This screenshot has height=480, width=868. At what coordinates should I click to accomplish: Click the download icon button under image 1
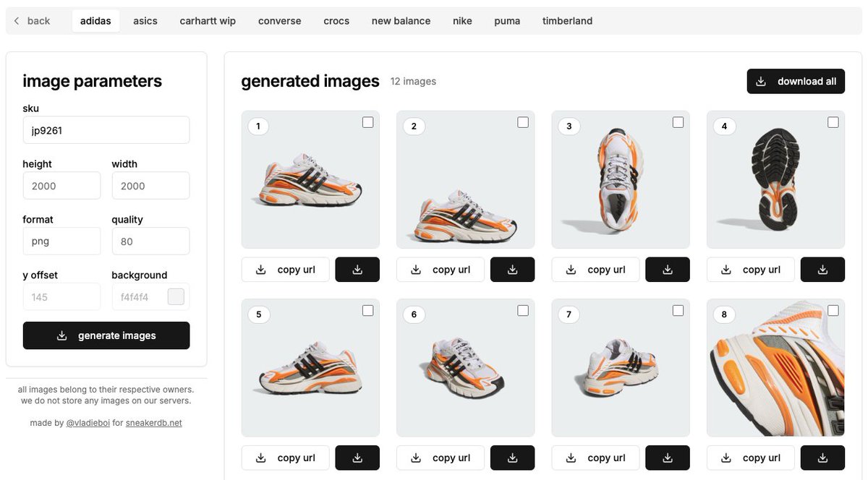(x=357, y=268)
